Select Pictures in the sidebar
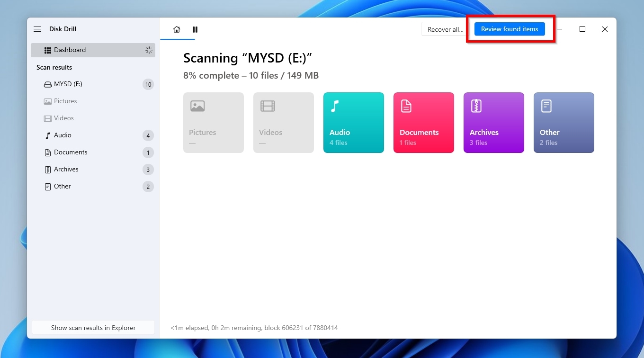The height and width of the screenshot is (358, 644). click(93, 101)
